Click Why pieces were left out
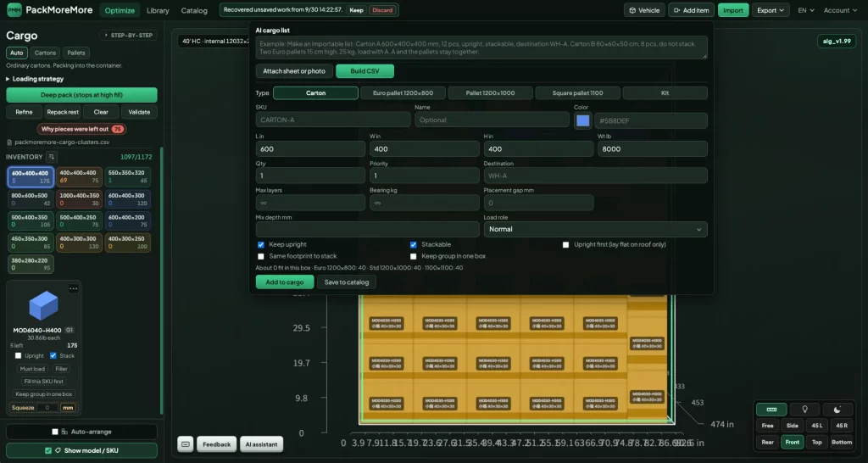 [82, 129]
